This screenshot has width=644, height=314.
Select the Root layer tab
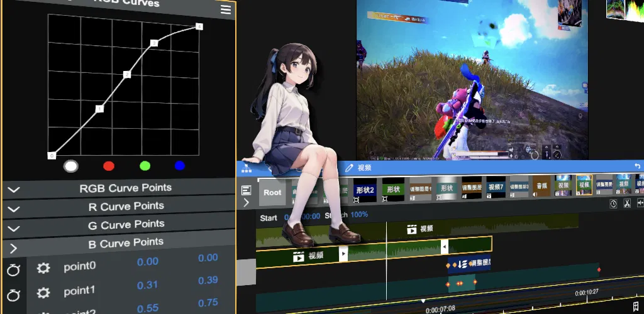272,192
